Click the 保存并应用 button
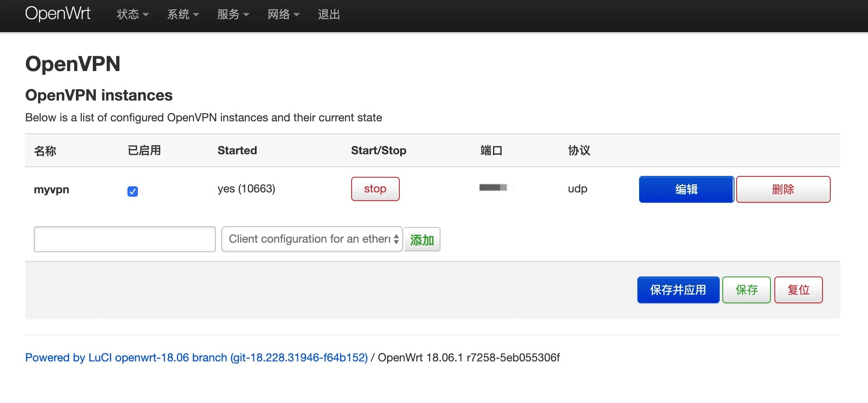This screenshot has width=868, height=403. tap(678, 290)
